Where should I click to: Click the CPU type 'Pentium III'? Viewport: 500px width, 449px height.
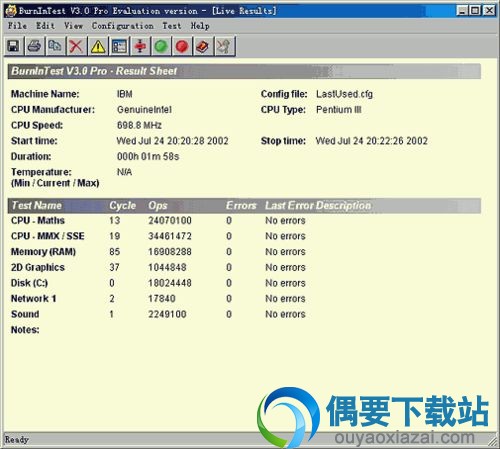[x=339, y=110]
